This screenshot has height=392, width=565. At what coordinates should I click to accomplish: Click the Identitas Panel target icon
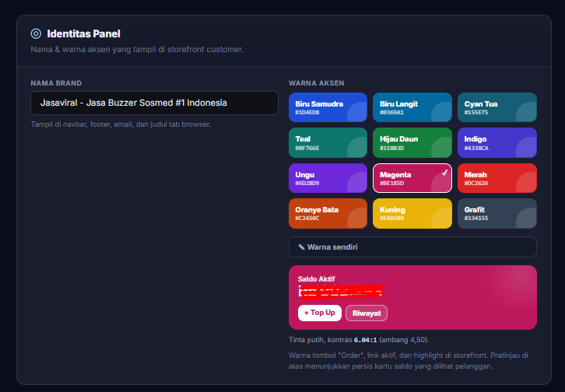pyautogui.click(x=36, y=33)
